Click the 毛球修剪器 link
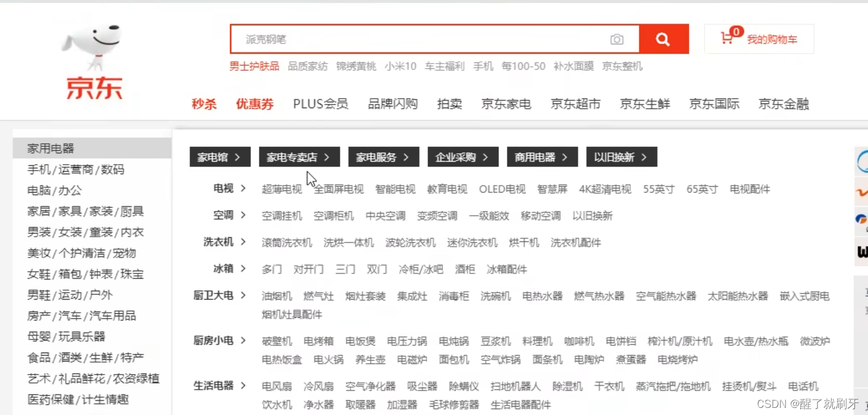Image resolution: width=868 pixels, height=415 pixels. 454,405
